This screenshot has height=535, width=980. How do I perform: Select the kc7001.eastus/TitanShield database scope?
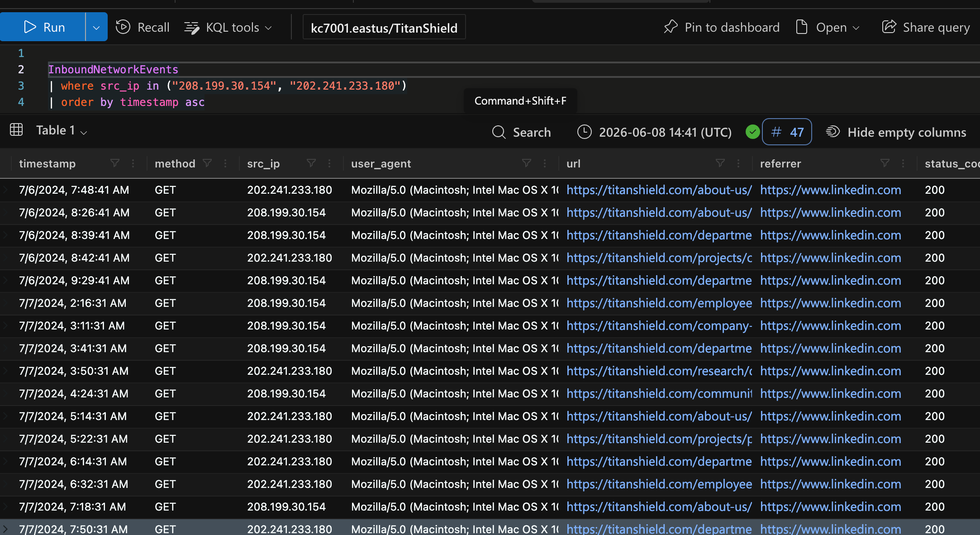coord(384,28)
